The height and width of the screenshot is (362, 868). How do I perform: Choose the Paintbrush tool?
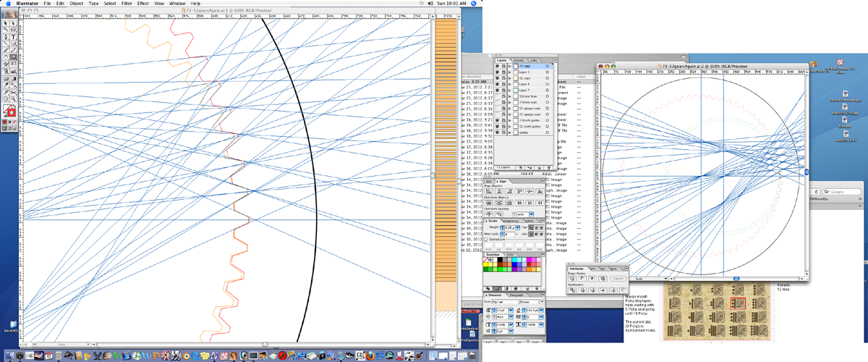click(x=5, y=49)
